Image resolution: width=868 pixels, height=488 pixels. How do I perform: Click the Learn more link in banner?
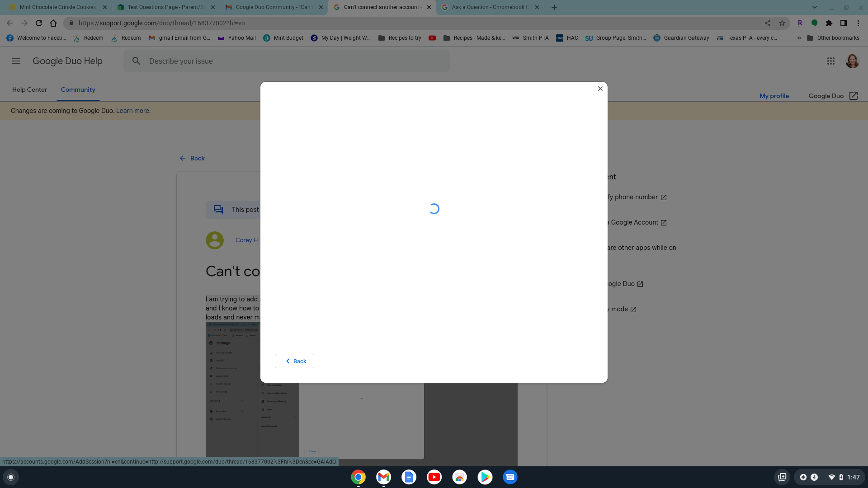tap(132, 111)
